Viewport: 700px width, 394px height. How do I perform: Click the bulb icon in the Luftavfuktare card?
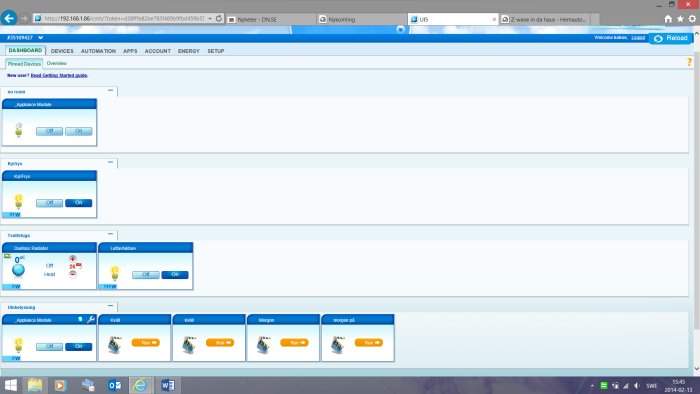(x=115, y=274)
